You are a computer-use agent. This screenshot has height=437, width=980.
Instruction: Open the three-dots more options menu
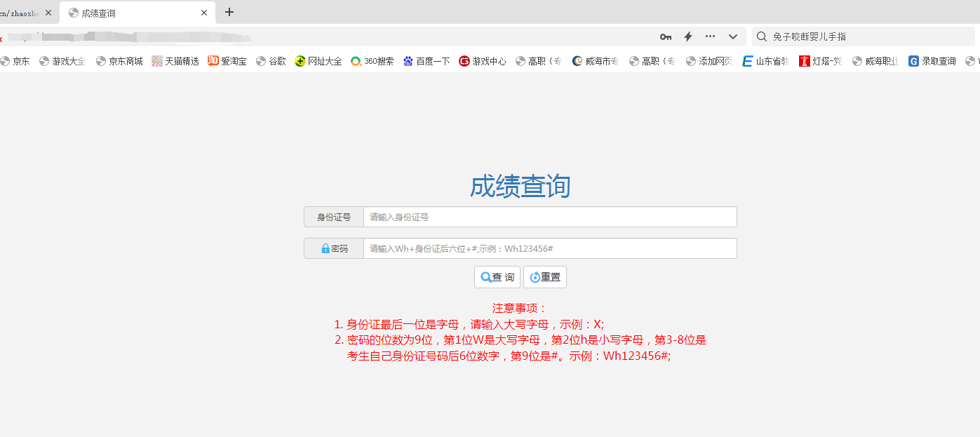(711, 36)
